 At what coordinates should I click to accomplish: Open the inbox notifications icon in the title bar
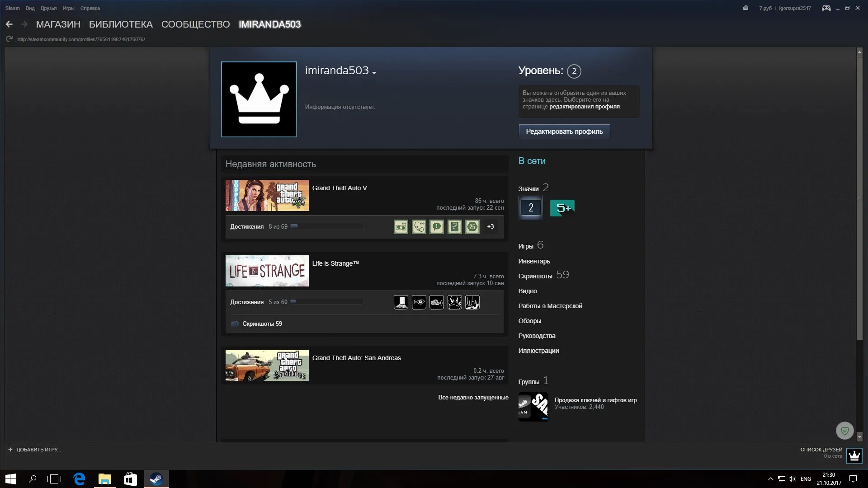click(745, 8)
